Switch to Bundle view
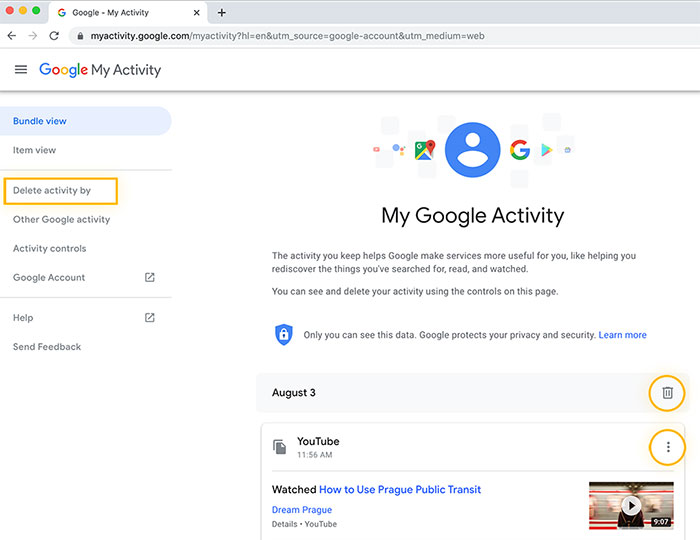 click(x=85, y=121)
